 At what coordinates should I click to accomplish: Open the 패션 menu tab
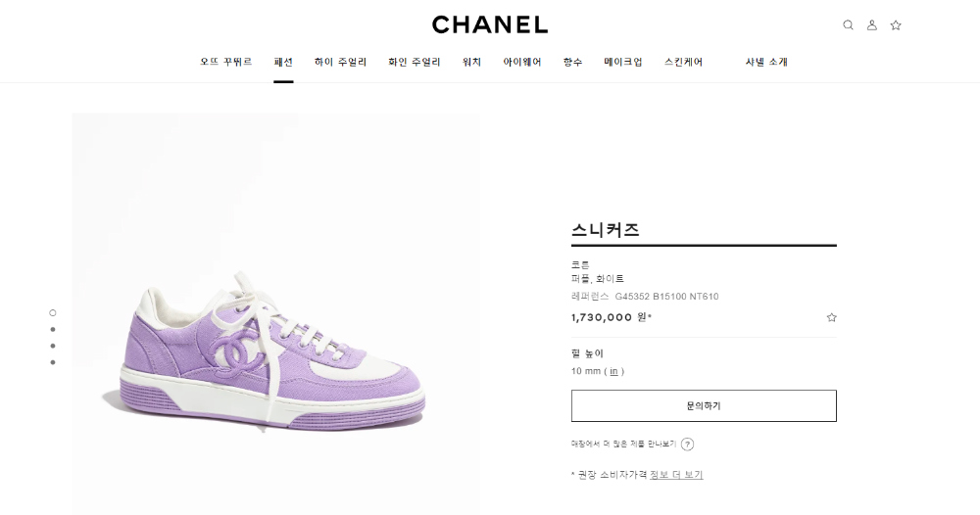click(283, 62)
